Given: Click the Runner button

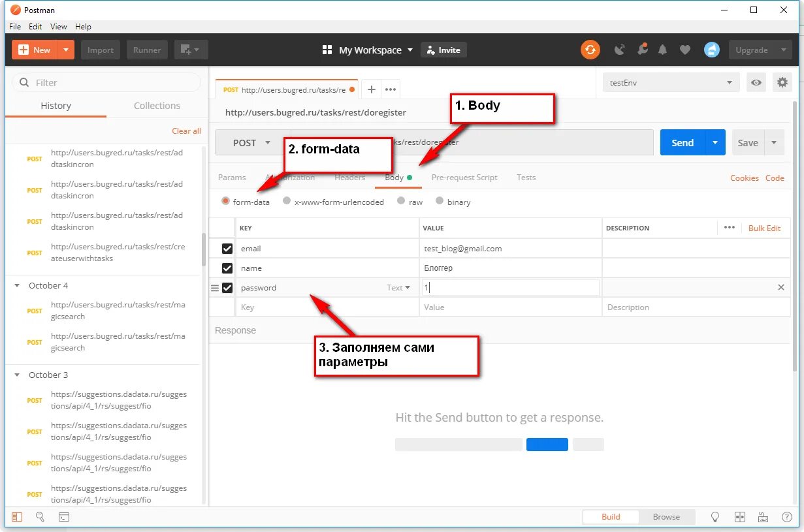Looking at the screenshot, I should coord(147,50).
